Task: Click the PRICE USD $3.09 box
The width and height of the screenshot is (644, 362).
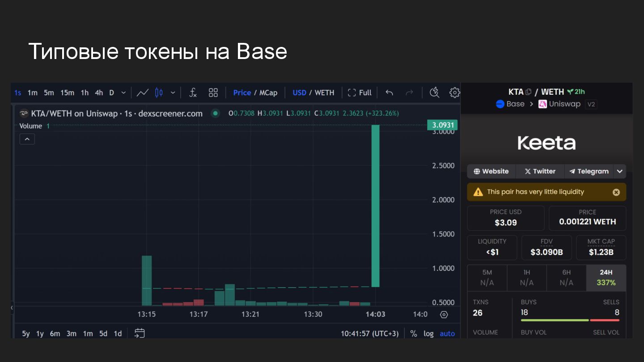Action: pyautogui.click(x=506, y=218)
